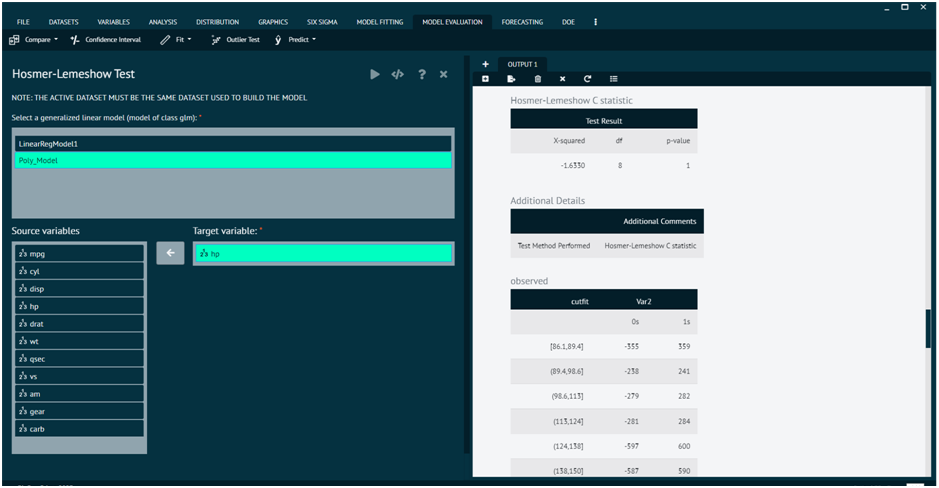
Task: Open the DOE menu
Action: pos(568,22)
